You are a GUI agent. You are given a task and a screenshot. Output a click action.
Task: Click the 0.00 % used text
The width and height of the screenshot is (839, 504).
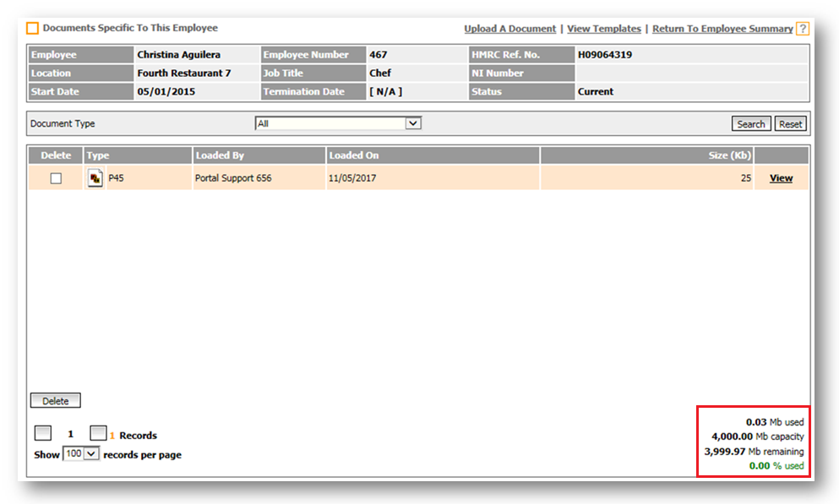(776, 466)
